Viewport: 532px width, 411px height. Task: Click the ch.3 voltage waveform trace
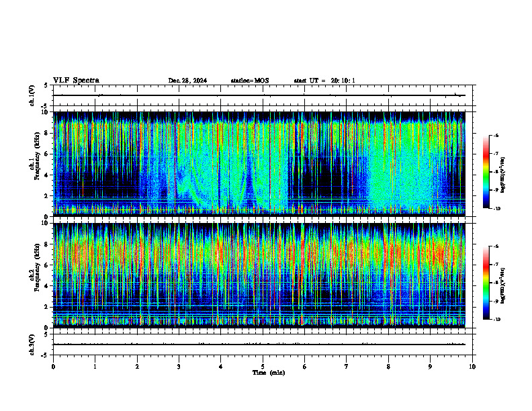tap(259, 345)
